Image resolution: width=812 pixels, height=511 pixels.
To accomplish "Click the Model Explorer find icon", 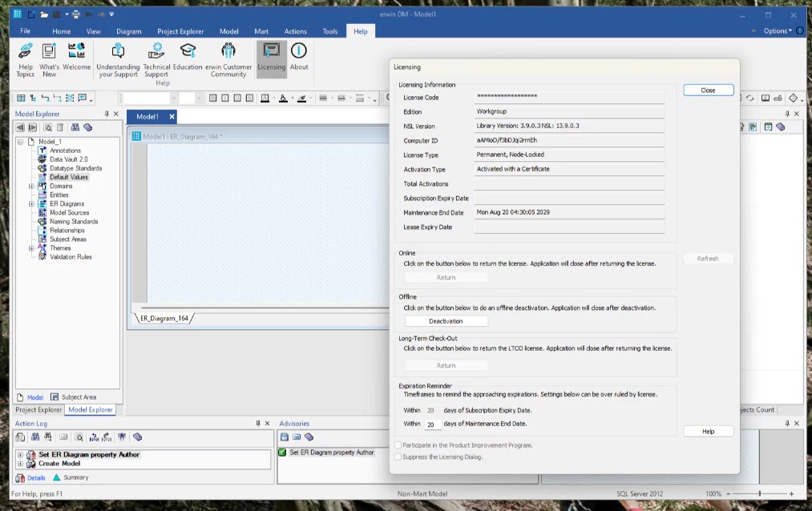I will (x=47, y=127).
